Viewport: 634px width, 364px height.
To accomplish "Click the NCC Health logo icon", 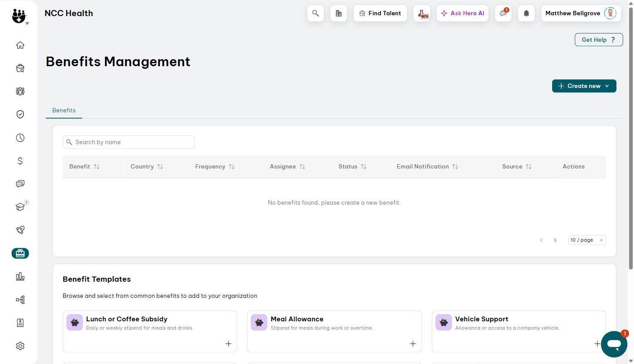I will (19, 16).
